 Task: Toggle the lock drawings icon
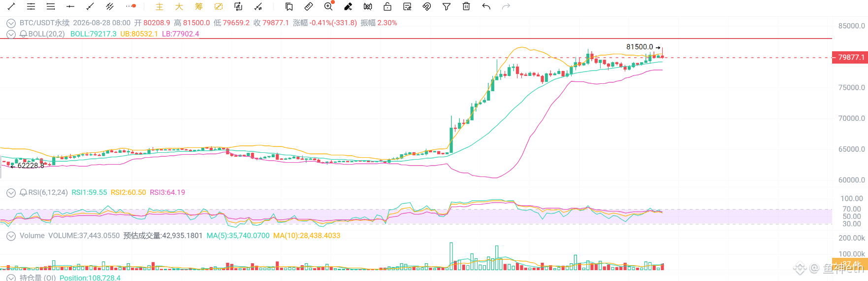tap(387, 6)
